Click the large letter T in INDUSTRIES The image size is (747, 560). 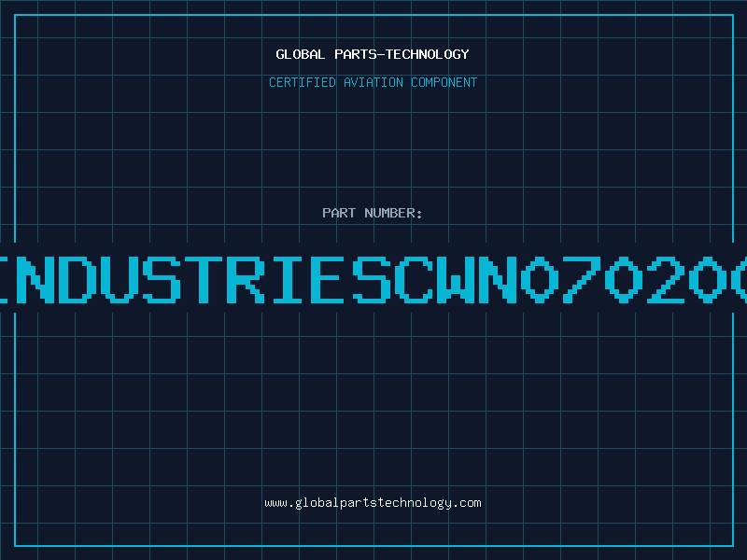(204, 279)
